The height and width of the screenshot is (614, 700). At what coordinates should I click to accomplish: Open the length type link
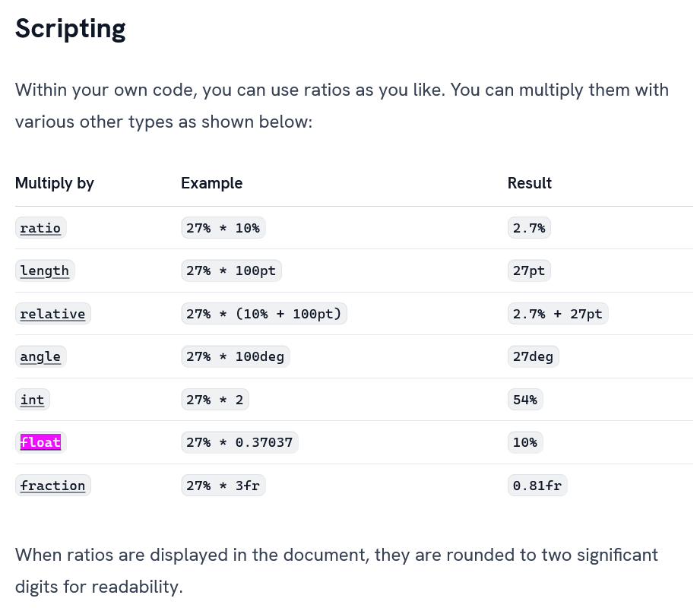click(x=45, y=271)
